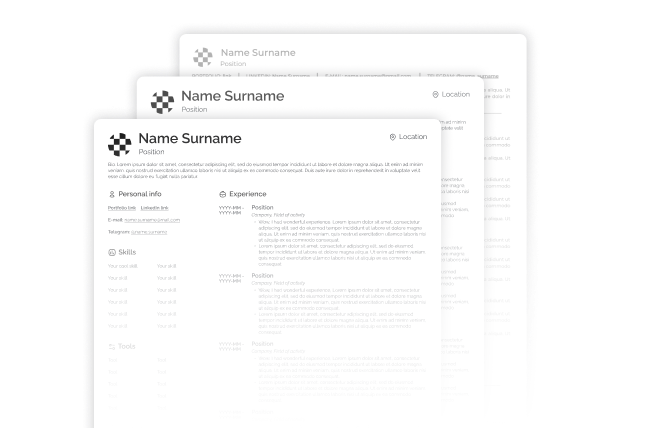Click the checkerboard logo on the front resume page
645x428 pixels.
120,144
